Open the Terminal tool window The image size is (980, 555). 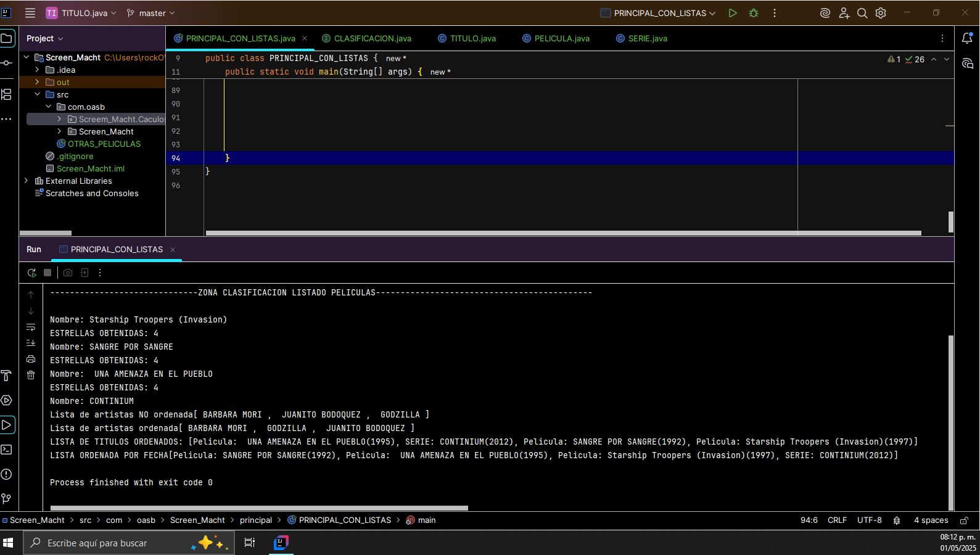point(7,450)
